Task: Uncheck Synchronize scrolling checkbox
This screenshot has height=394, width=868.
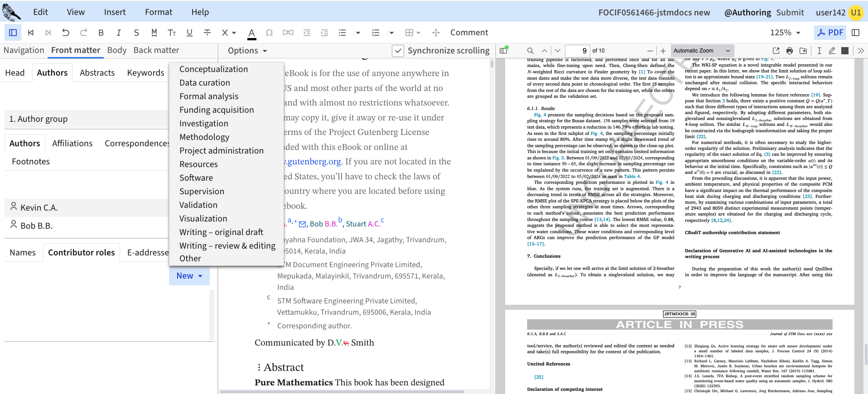Action: pos(398,51)
